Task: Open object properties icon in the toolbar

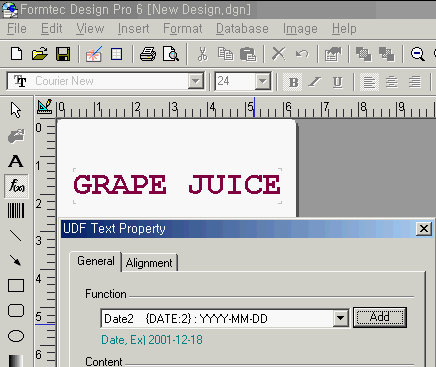Action: point(333,54)
